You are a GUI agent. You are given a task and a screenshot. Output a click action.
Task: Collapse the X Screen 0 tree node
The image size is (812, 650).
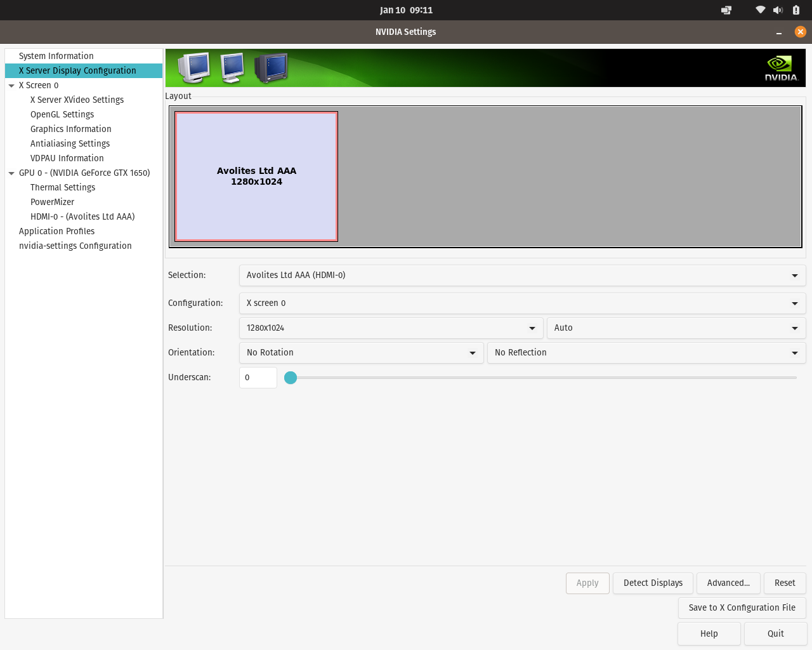(11, 86)
